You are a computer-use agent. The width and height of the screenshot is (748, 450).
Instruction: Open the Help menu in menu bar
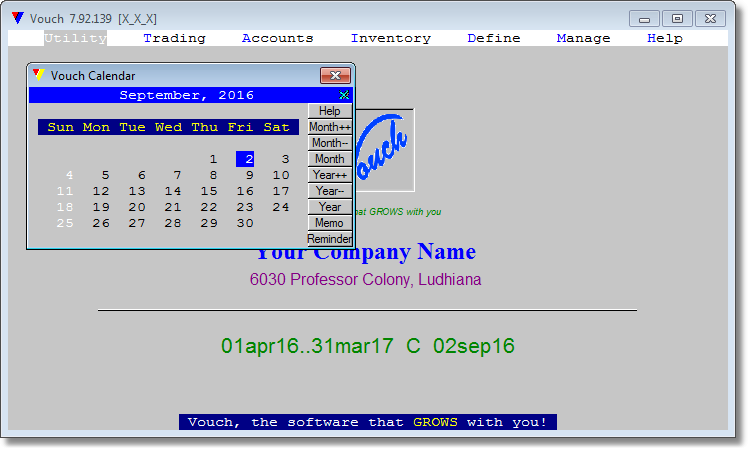[x=665, y=38]
